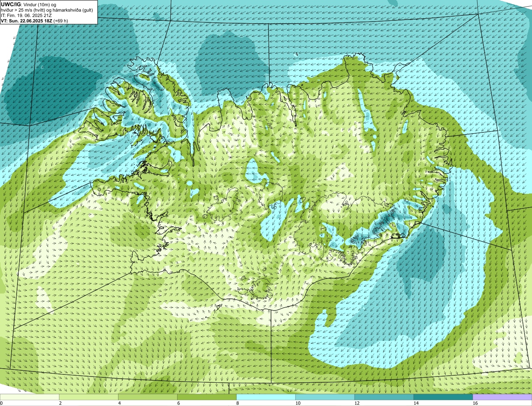
Task: Click the '0' label on color scale
Action: 1,403
